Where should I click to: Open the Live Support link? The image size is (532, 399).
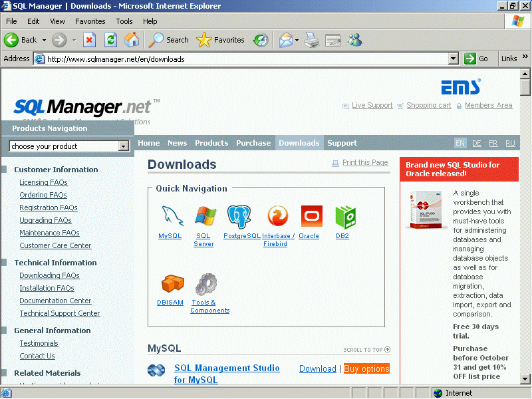372,106
